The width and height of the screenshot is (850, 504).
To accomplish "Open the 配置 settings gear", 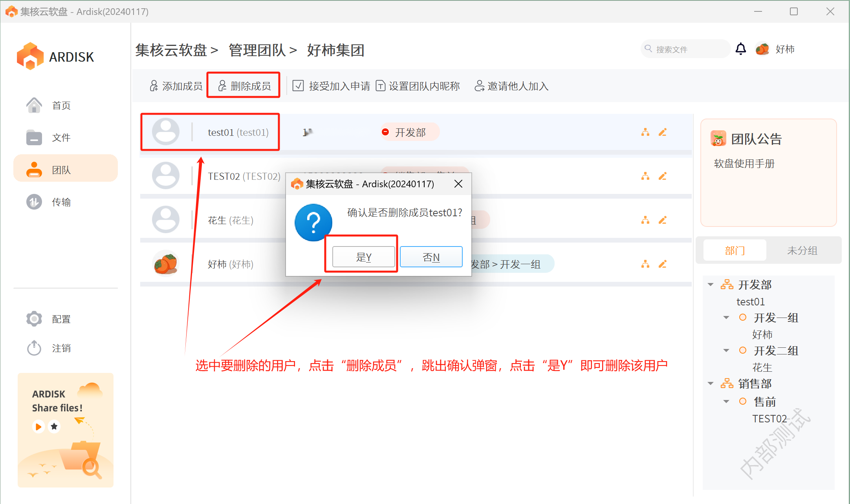I will 34,319.
